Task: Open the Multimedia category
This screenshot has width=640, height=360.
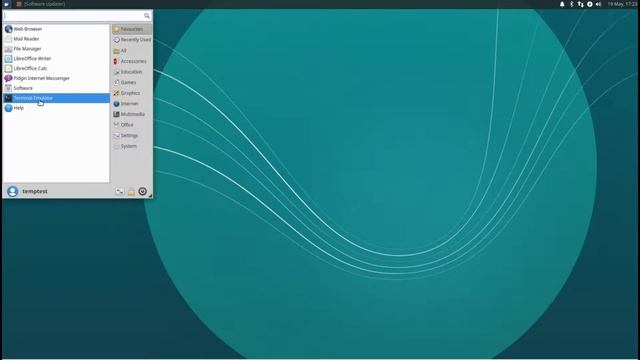Action: pyautogui.click(x=132, y=114)
